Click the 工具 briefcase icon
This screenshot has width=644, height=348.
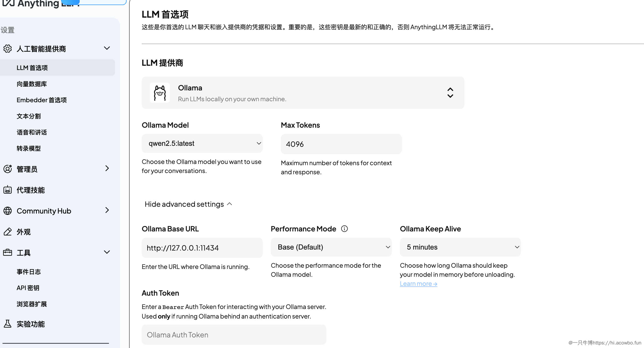coord(8,253)
